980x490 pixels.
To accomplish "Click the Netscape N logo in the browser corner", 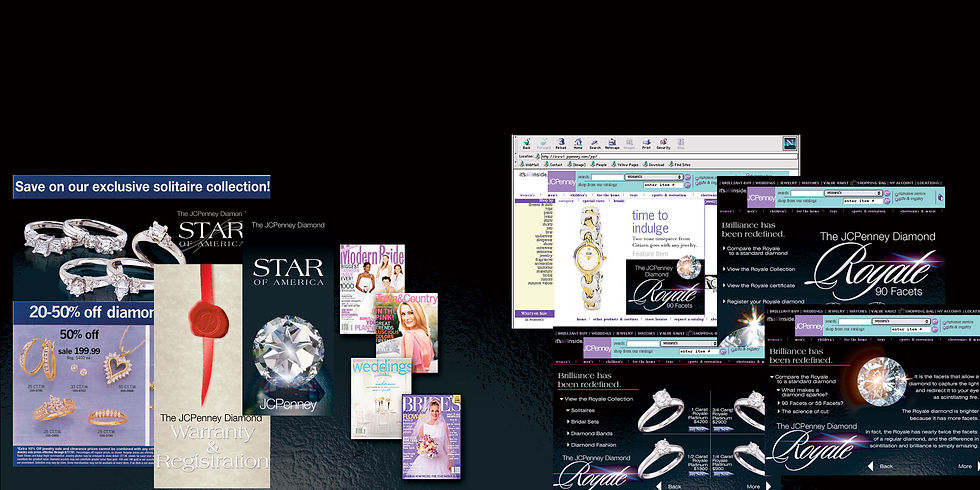I will point(790,144).
